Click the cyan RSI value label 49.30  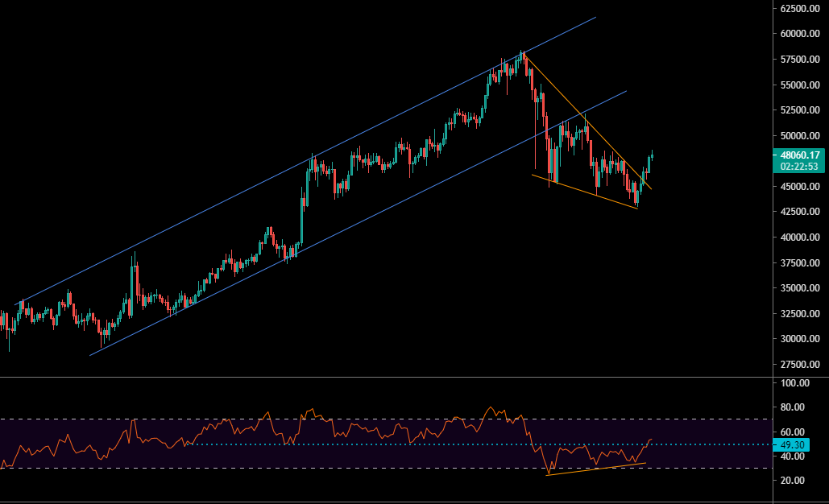pyautogui.click(x=793, y=444)
